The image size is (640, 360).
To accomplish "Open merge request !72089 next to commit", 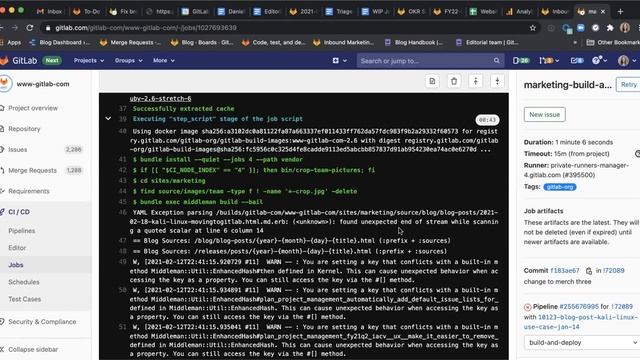I will pyautogui.click(x=613, y=271).
